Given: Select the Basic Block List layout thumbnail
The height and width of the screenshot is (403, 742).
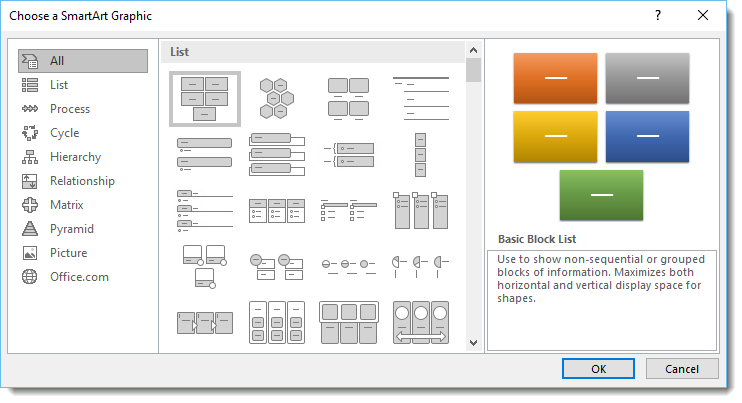Looking at the screenshot, I should tap(204, 99).
